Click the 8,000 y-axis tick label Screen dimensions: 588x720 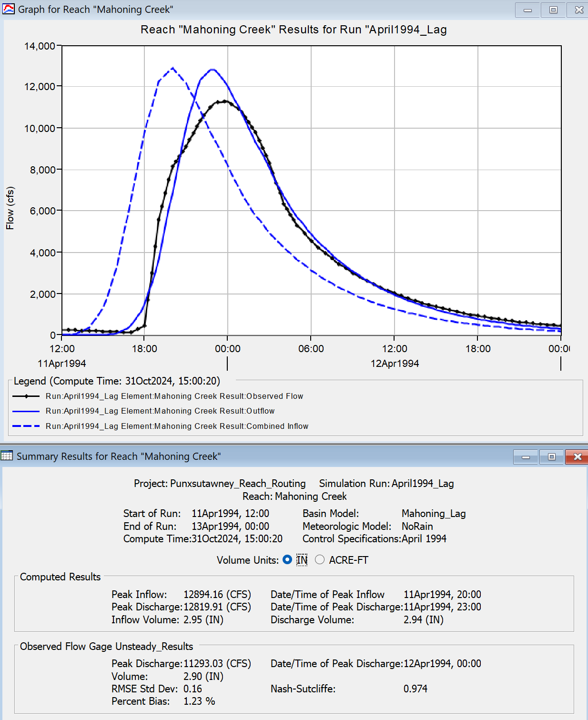coord(42,170)
